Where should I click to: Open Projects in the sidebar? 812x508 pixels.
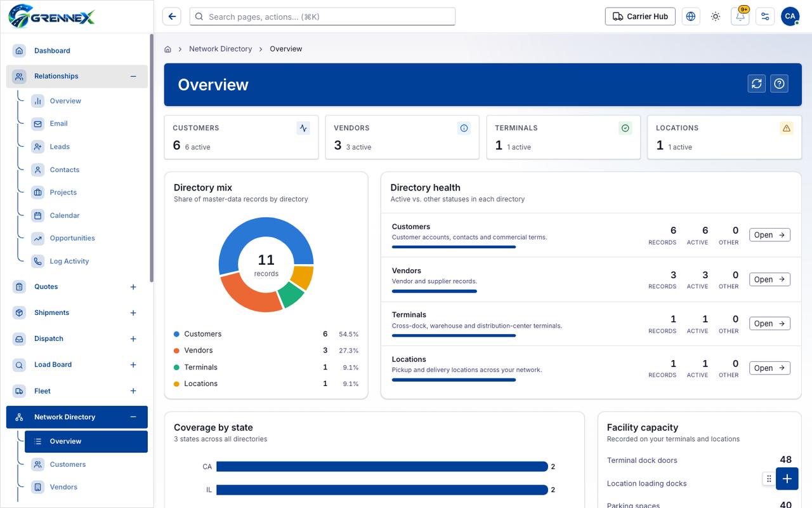(x=86, y=192)
